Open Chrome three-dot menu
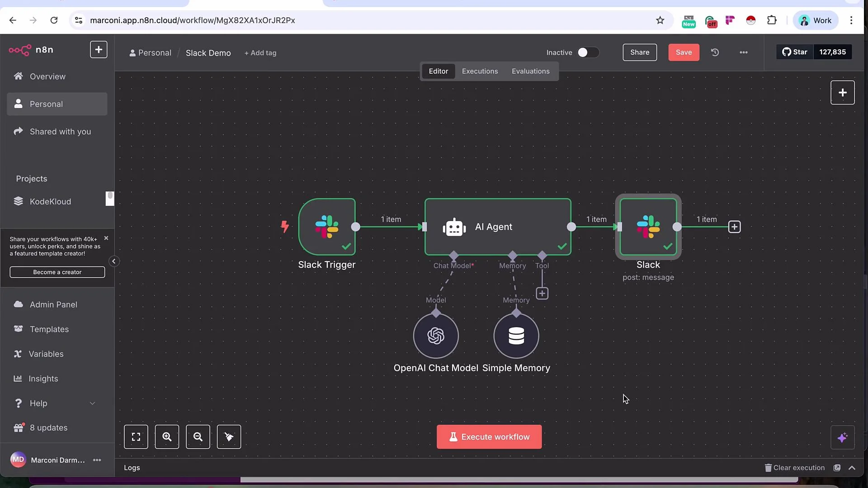This screenshot has width=868, height=488. point(851,20)
